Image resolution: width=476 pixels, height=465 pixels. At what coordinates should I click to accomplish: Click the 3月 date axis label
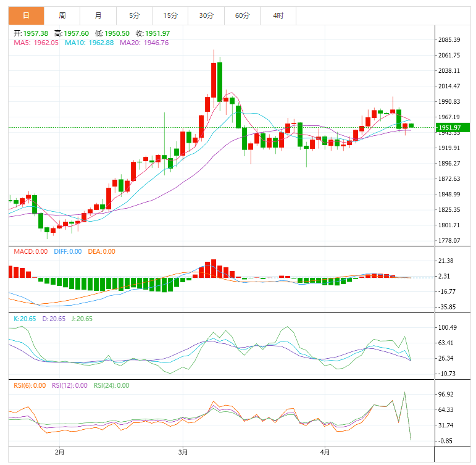point(183,452)
